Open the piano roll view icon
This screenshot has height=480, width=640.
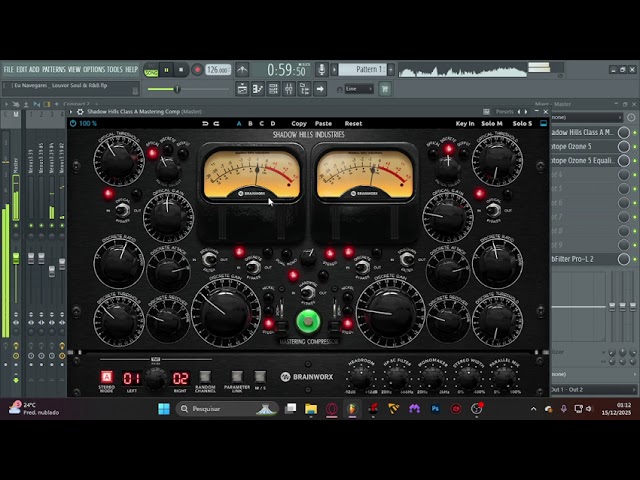258,89
